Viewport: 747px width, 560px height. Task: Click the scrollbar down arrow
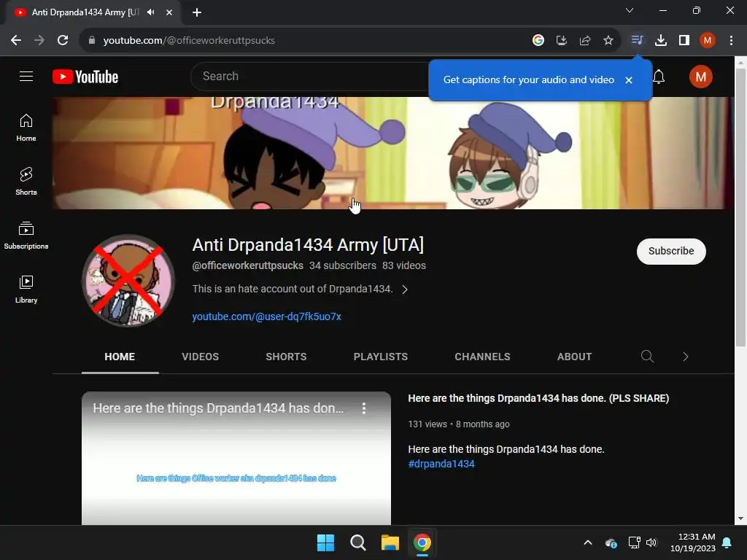point(740,518)
